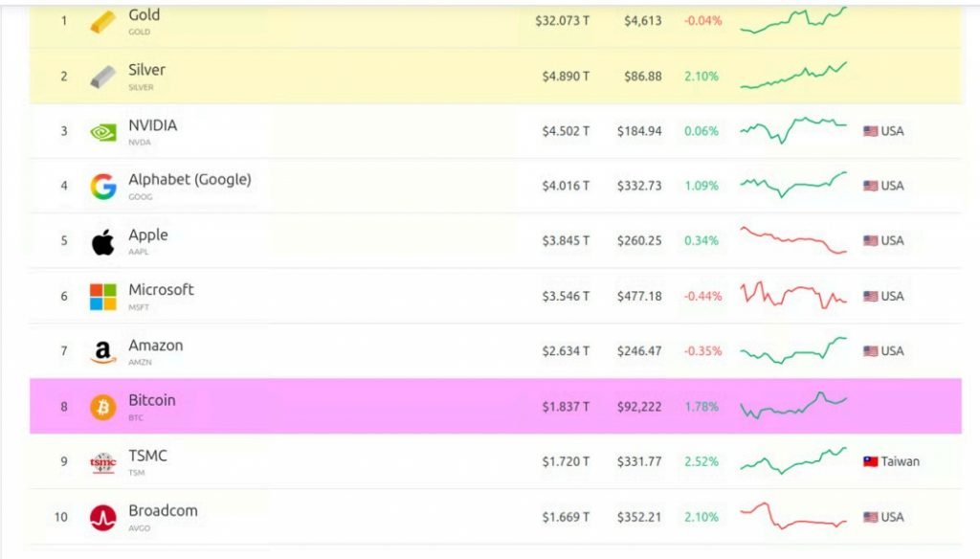
Task: Click the Amazon logo icon
Action: coord(103,352)
